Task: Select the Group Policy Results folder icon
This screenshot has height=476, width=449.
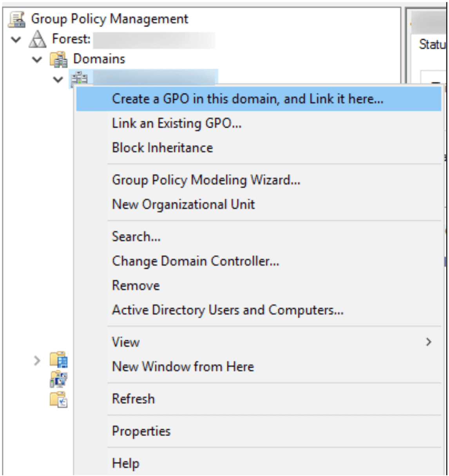Action: tap(59, 399)
